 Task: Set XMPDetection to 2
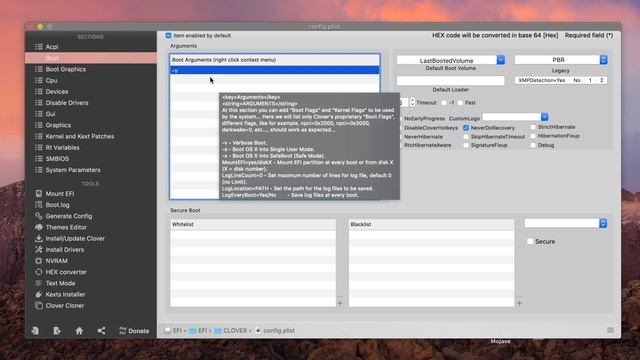[601, 80]
